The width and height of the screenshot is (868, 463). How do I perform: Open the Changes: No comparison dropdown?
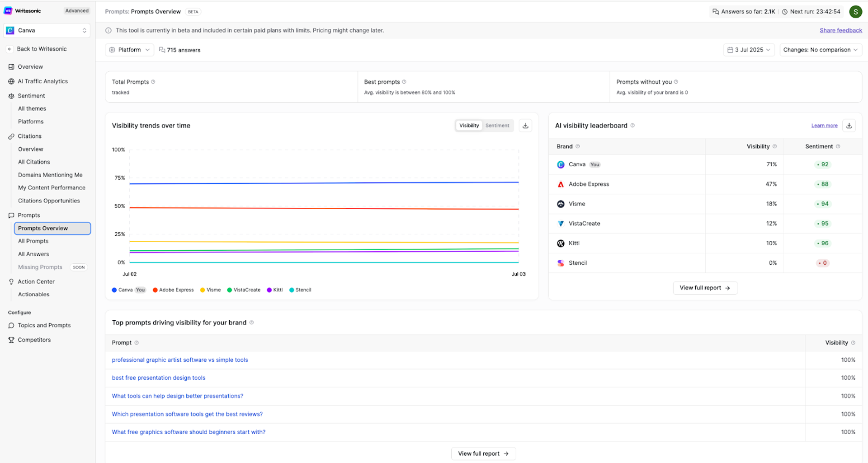pyautogui.click(x=821, y=50)
